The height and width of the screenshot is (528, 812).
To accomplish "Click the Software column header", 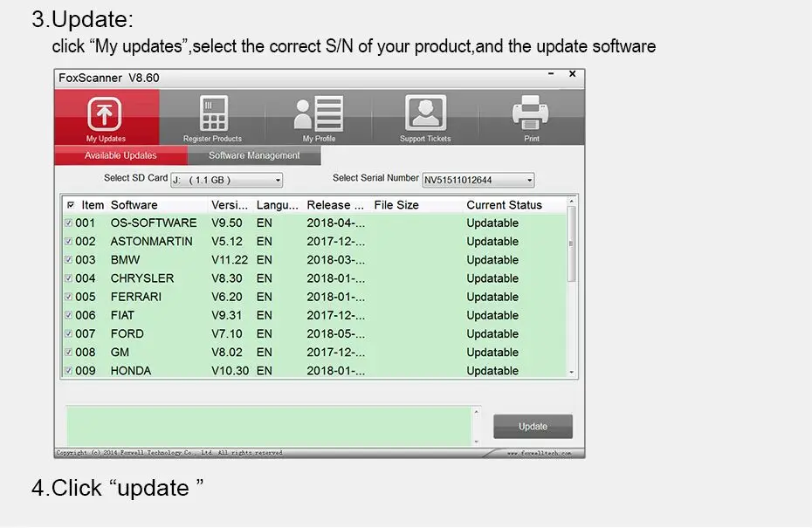I will pos(134,205).
